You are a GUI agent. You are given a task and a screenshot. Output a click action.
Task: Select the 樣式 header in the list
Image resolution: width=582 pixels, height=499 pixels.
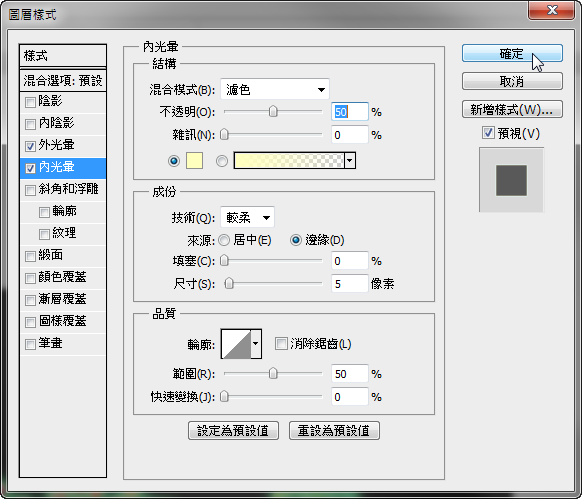[63, 56]
